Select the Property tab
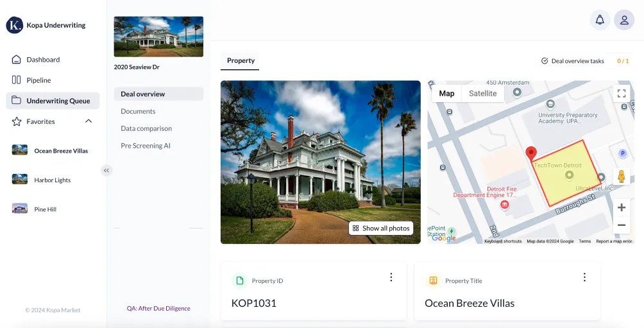The height and width of the screenshot is (328, 644). point(241,60)
